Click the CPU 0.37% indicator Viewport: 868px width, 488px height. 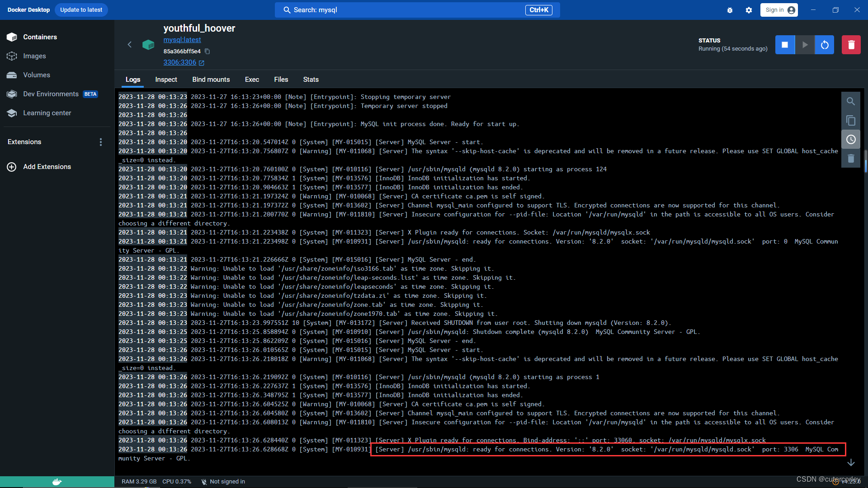[x=177, y=482]
